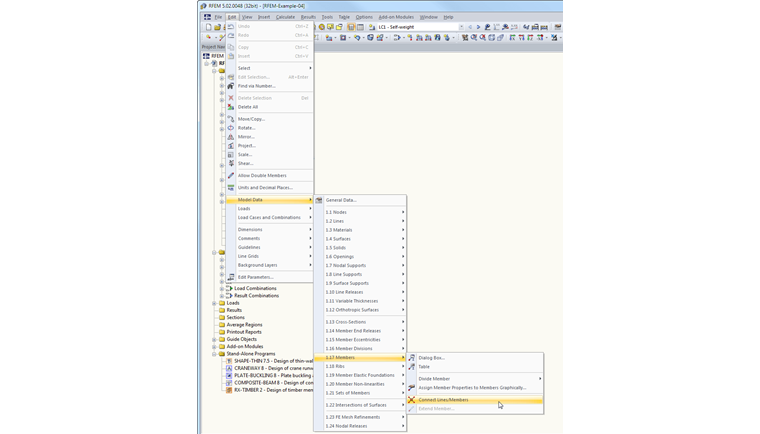Click the General Data icon in submenu

(x=319, y=200)
